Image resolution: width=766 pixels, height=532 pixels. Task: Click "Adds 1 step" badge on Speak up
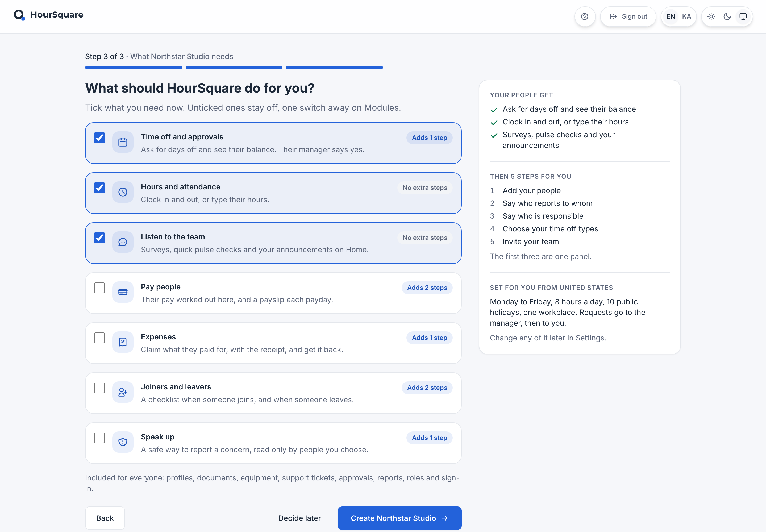coord(429,438)
